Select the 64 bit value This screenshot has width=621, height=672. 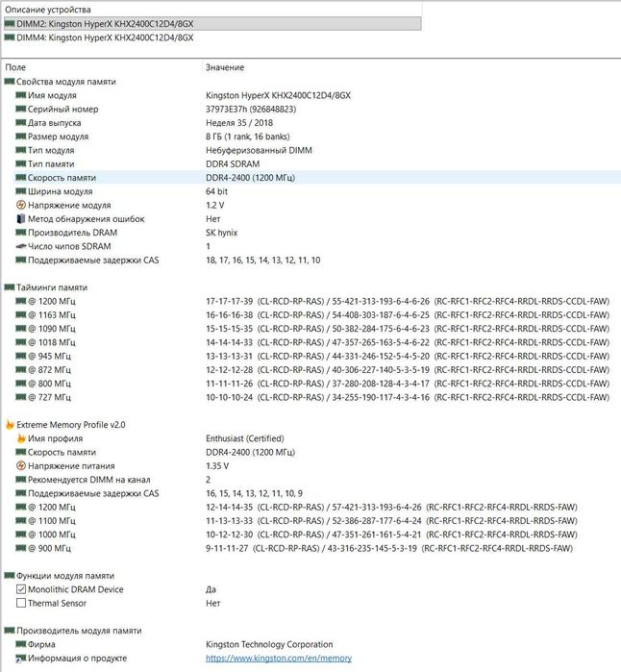point(216,191)
